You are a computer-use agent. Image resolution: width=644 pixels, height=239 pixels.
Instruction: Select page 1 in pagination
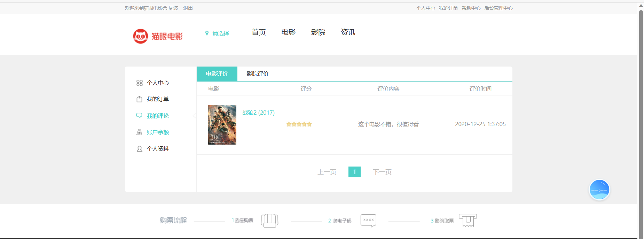coord(354,172)
